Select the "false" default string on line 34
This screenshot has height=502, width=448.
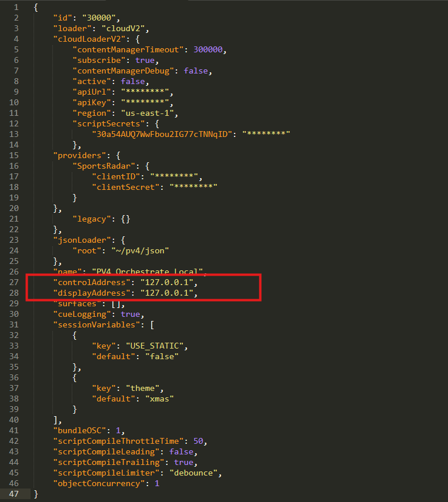pyautogui.click(x=162, y=356)
